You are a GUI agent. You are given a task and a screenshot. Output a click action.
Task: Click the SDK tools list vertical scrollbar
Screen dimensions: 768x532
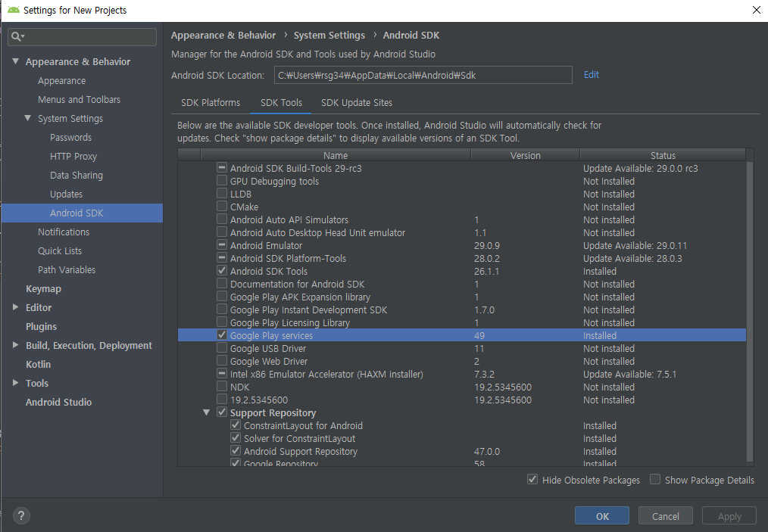point(749,311)
